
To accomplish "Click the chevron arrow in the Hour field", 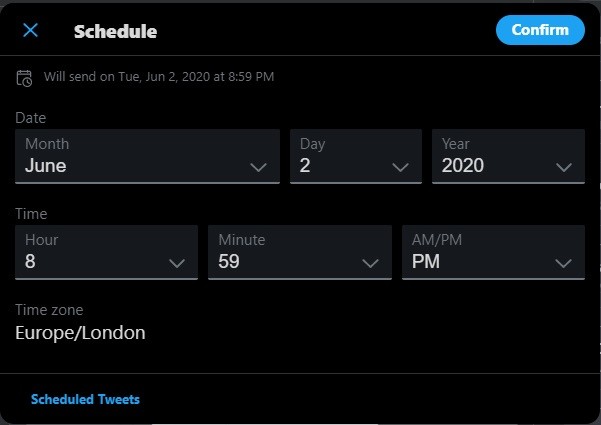I will coord(177,263).
